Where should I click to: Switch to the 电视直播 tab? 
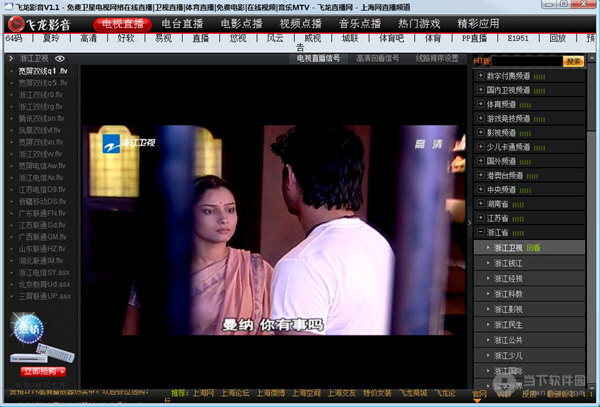pos(125,22)
